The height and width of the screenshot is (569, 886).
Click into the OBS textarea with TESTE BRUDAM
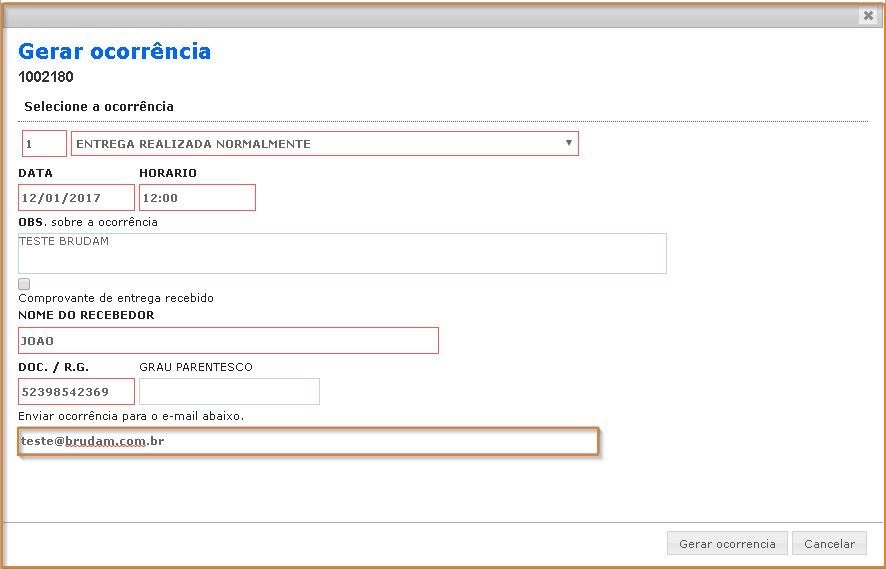tap(342, 254)
